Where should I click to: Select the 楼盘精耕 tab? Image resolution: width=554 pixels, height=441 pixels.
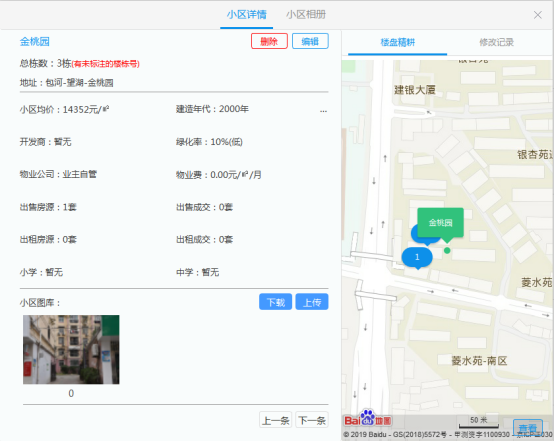point(397,42)
